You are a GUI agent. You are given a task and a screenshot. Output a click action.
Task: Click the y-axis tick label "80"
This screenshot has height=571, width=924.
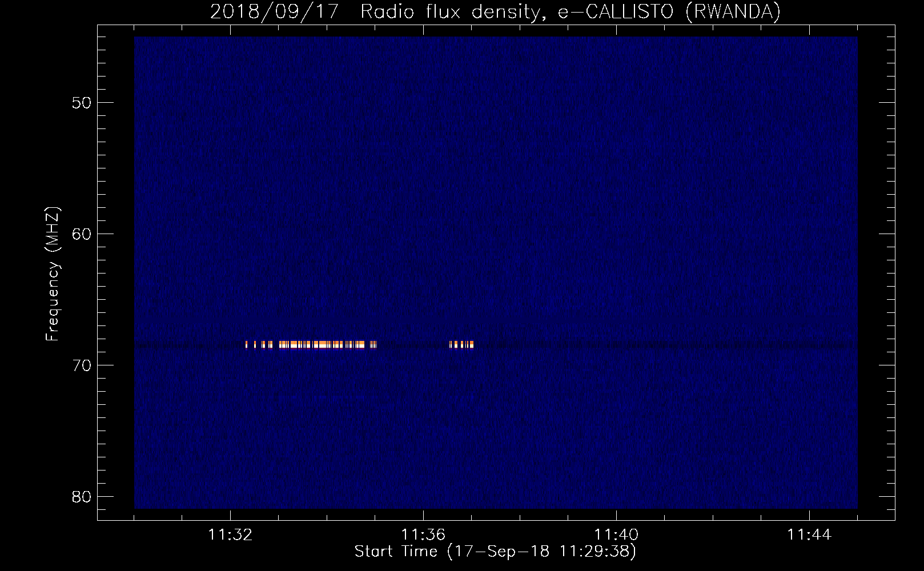82,497
